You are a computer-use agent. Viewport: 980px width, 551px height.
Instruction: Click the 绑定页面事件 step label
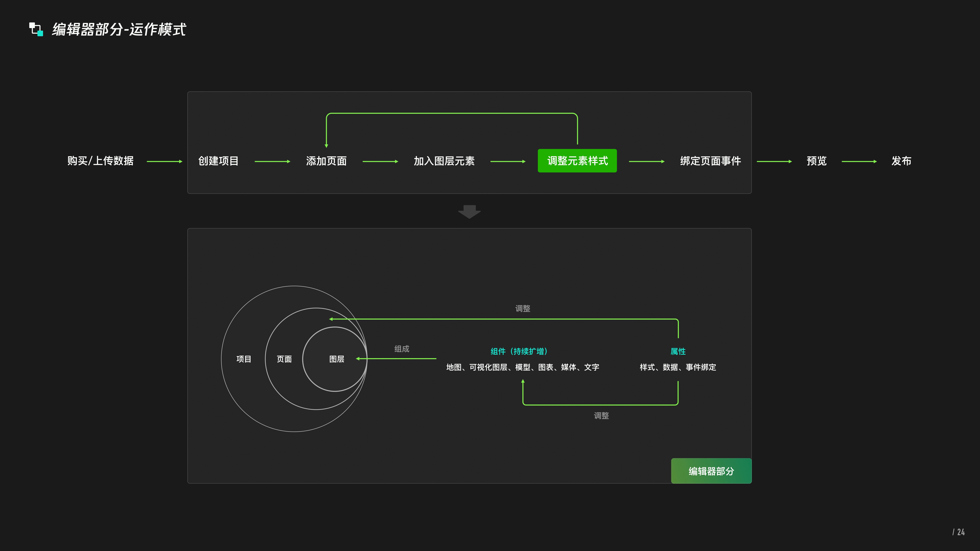click(x=710, y=161)
